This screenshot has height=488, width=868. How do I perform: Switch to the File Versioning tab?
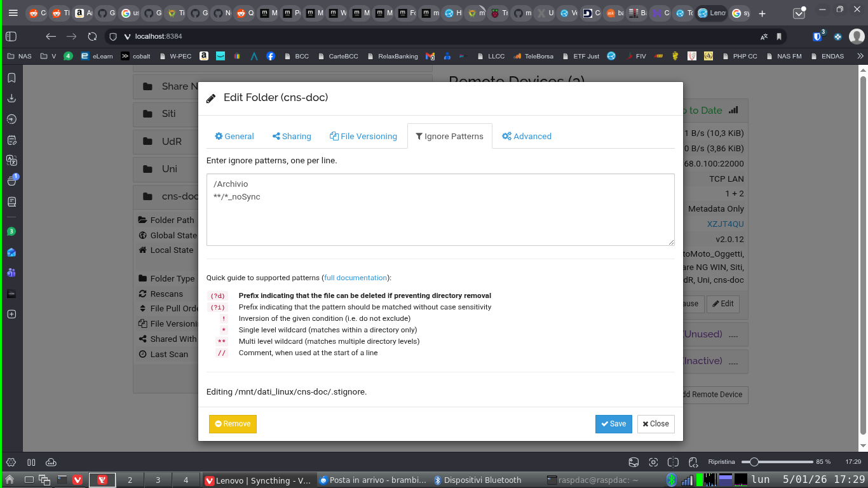pyautogui.click(x=363, y=136)
